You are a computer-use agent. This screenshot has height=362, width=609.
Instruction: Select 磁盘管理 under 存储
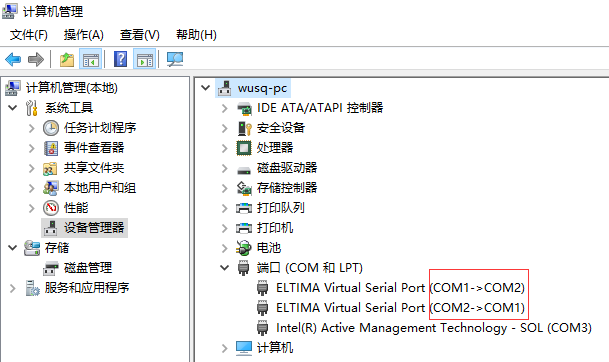pyautogui.click(x=88, y=268)
